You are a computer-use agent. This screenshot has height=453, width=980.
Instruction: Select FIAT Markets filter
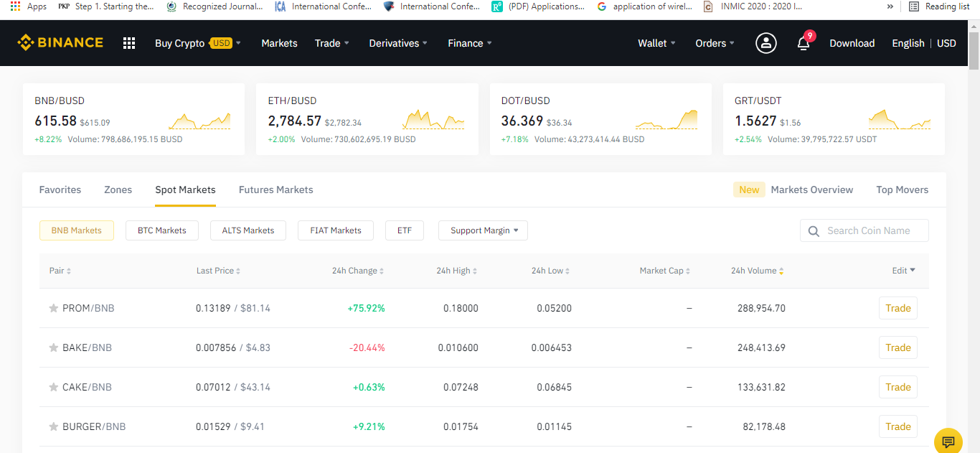click(x=336, y=230)
